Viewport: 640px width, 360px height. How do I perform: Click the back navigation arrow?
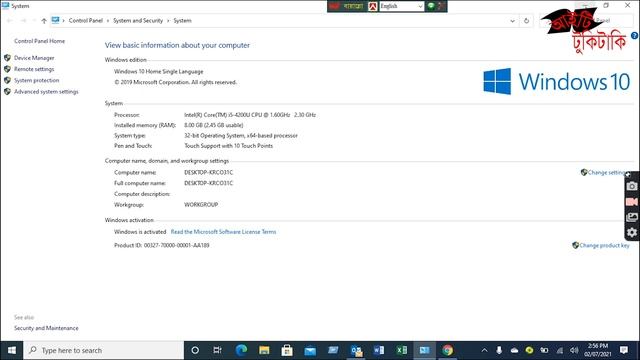pos(10,21)
